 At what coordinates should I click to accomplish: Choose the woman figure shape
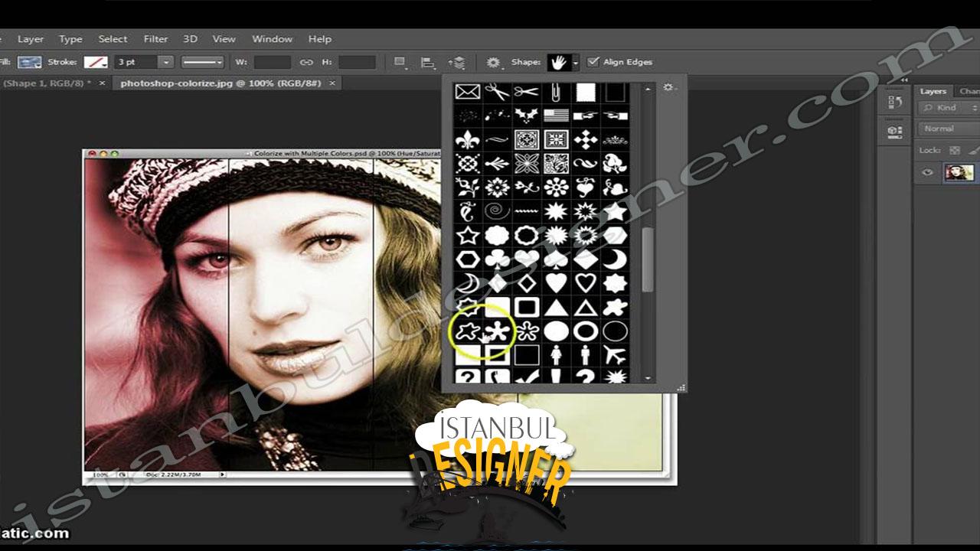(557, 355)
